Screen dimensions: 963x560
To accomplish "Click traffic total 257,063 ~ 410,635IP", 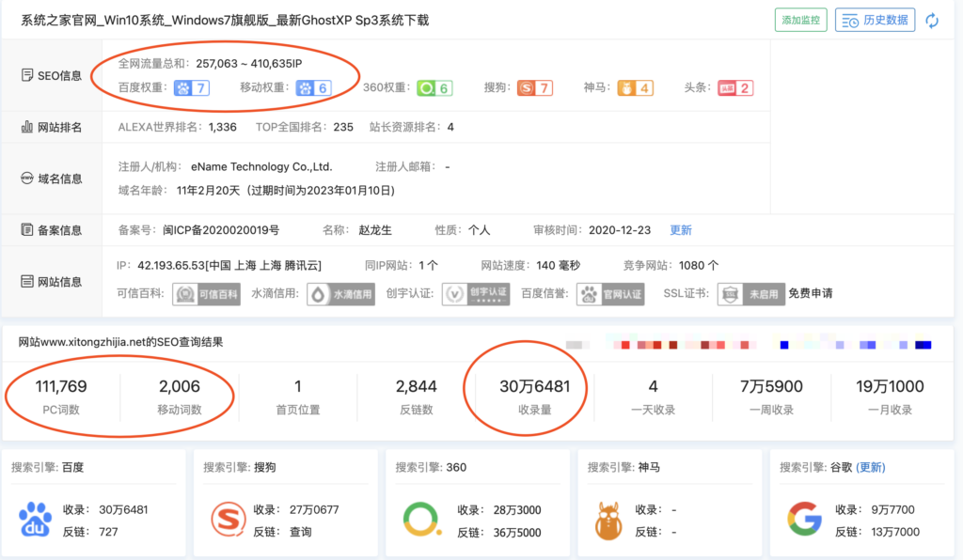I will coord(248,64).
